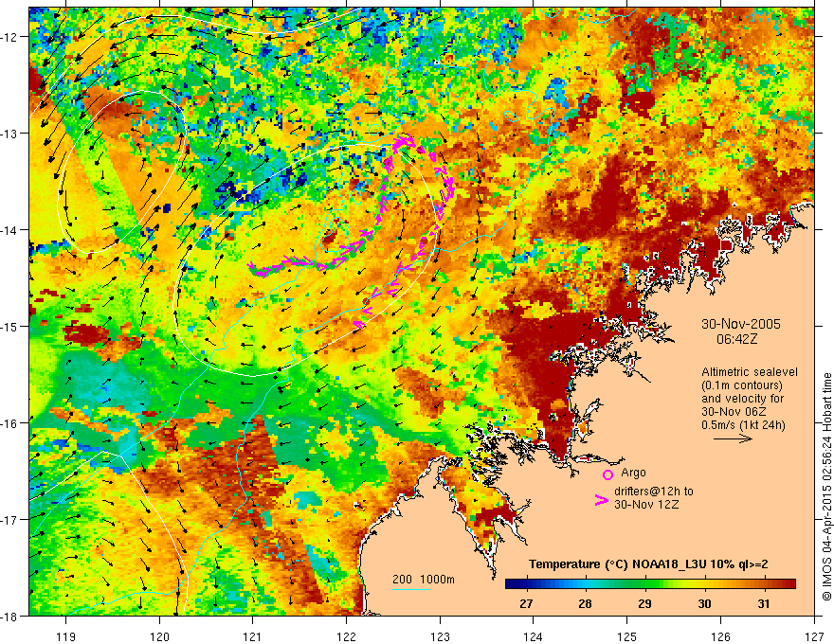Click the longitude label 124
834x644 pixels.
coord(534,636)
